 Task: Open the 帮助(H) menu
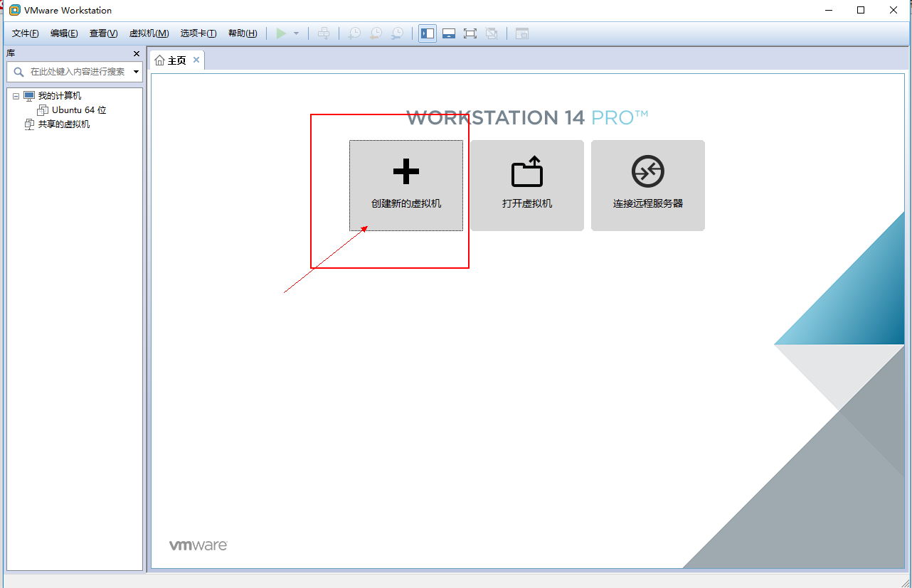click(243, 33)
